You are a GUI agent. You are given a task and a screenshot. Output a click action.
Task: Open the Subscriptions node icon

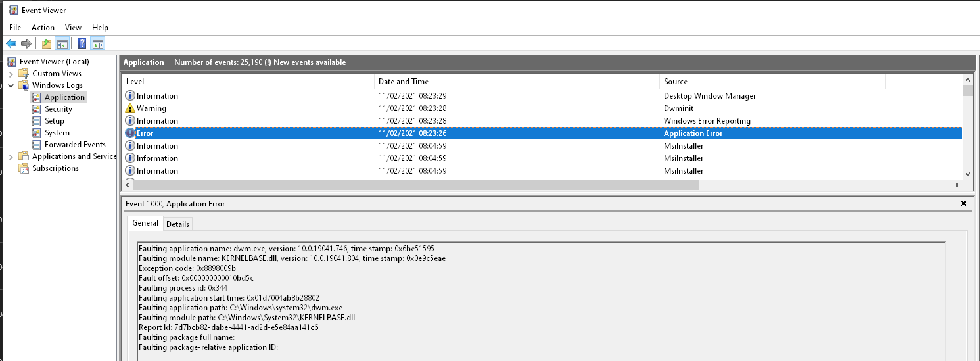[x=24, y=168]
